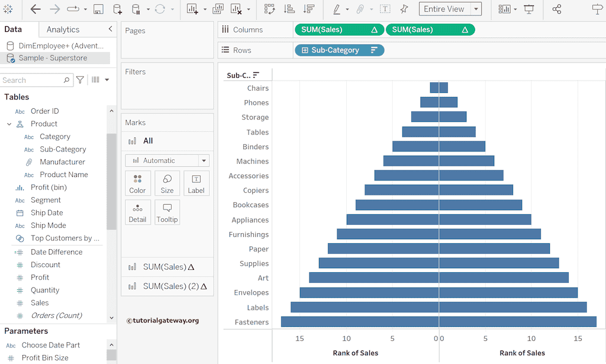Add a new data source
606x364 pixels.
(117, 9)
